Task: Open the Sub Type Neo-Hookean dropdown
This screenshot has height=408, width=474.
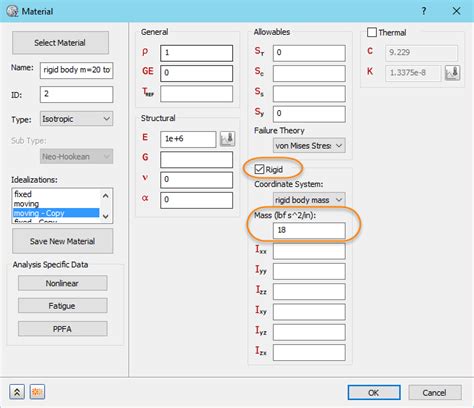Action: [x=76, y=156]
